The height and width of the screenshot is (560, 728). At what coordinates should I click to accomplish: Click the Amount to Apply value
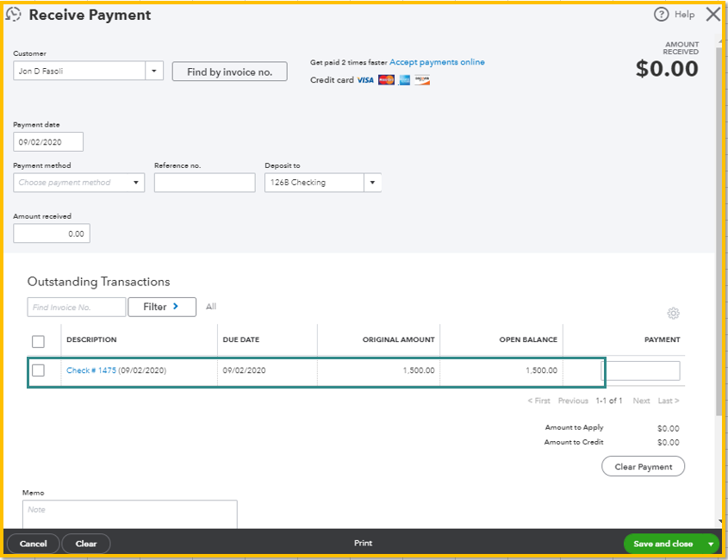tap(668, 428)
